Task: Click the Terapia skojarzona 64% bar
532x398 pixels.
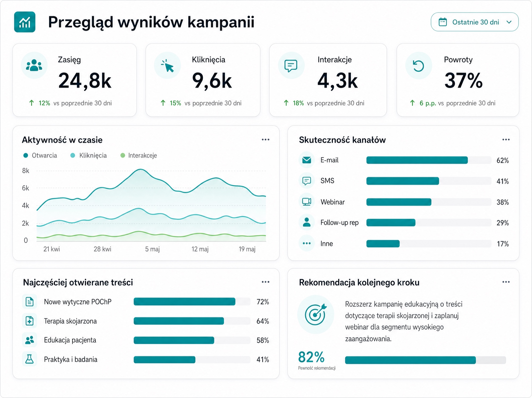Action: coord(192,321)
